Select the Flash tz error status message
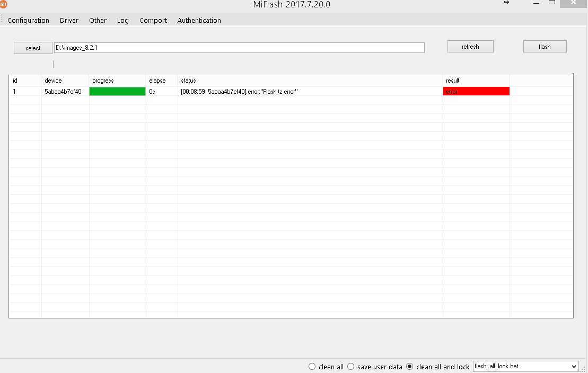 coord(239,92)
